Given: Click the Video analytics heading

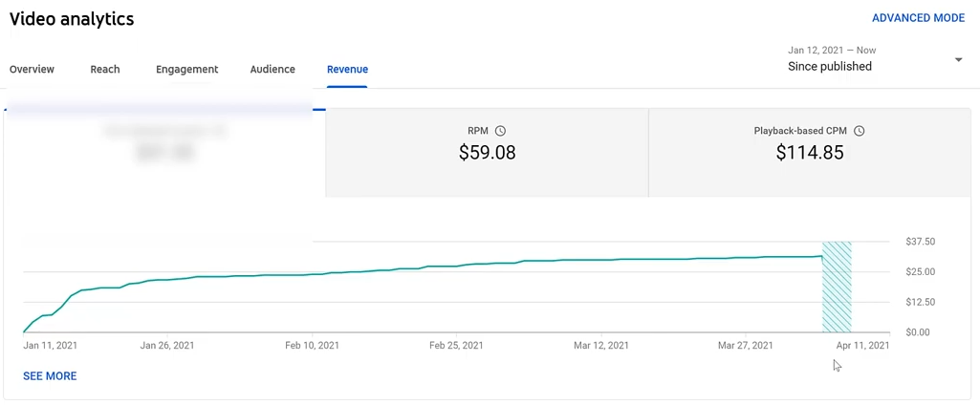Looking at the screenshot, I should click(x=72, y=19).
